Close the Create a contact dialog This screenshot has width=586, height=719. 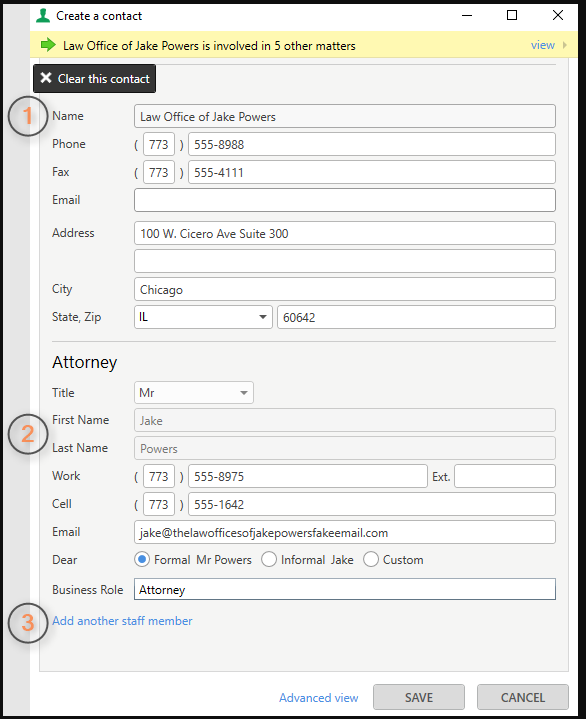[558, 15]
